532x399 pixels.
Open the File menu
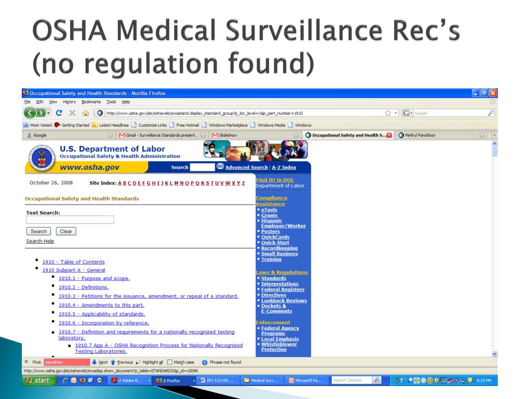(28, 102)
